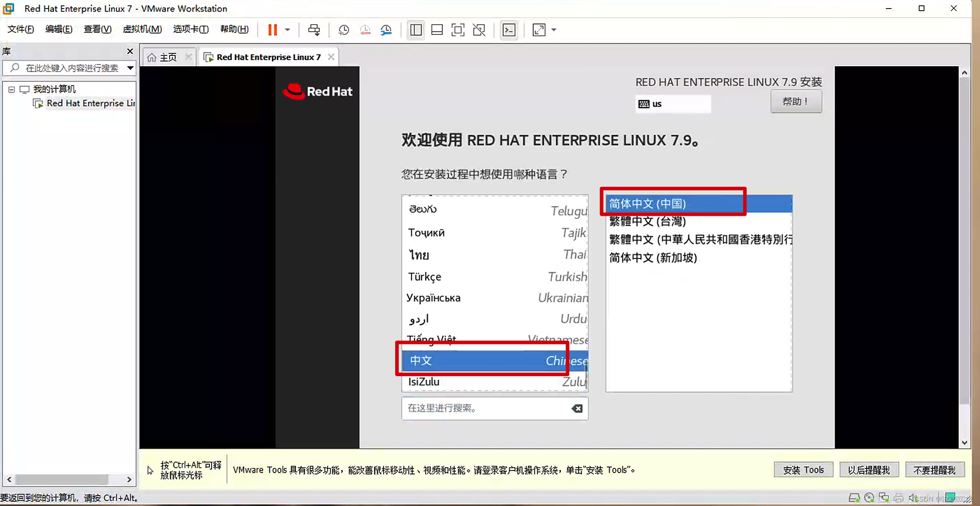Open the 虚拟机(M) menu
The image size is (980, 506).
tap(142, 29)
